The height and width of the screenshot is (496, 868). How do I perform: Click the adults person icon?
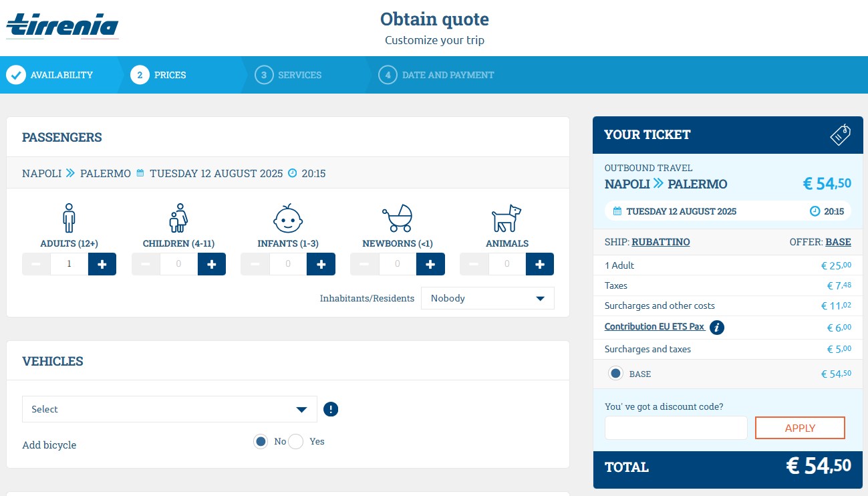(x=69, y=219)
